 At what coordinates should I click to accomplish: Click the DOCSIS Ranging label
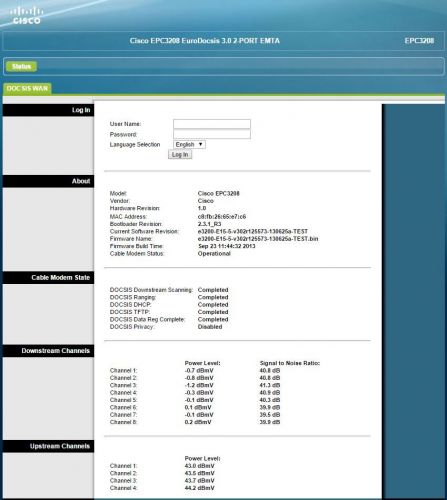133,297
